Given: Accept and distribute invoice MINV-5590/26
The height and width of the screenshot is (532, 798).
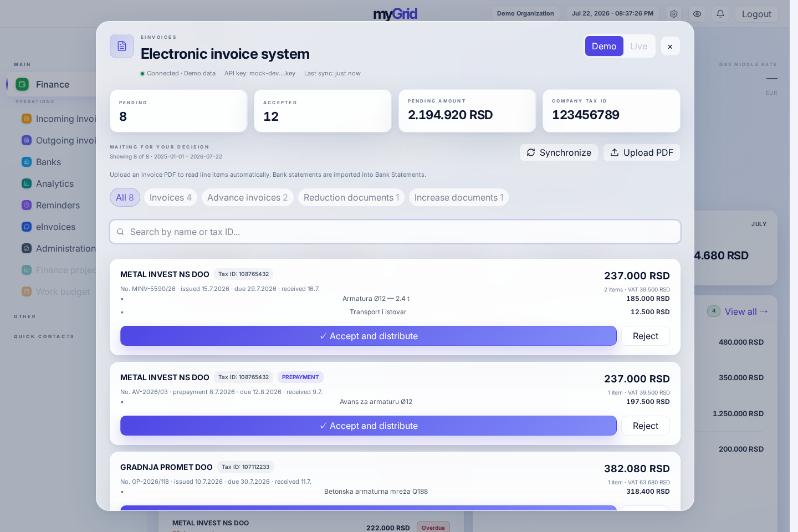Looking at the screenshot, I should [x=369, y=336].
